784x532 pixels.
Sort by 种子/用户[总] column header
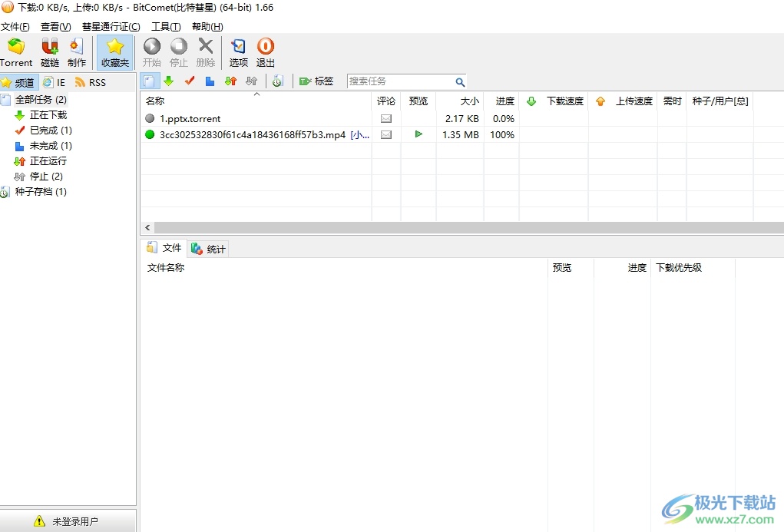(x=720, y=101)
